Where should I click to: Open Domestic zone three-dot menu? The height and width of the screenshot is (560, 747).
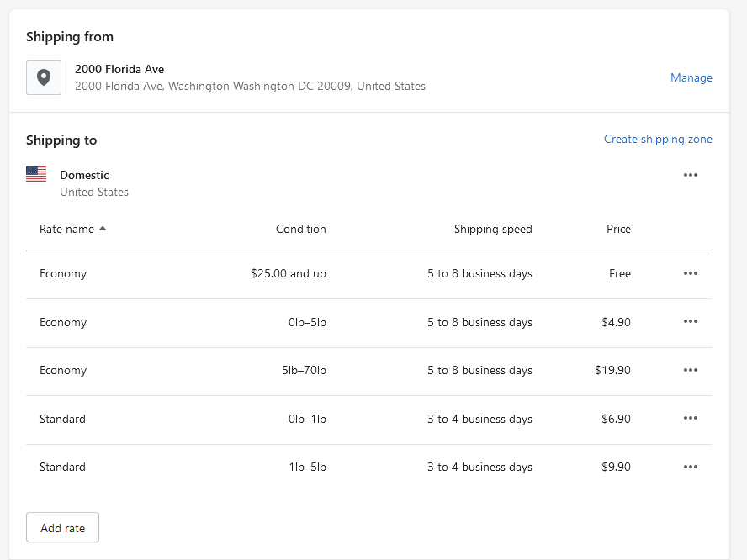click(691, 175)
